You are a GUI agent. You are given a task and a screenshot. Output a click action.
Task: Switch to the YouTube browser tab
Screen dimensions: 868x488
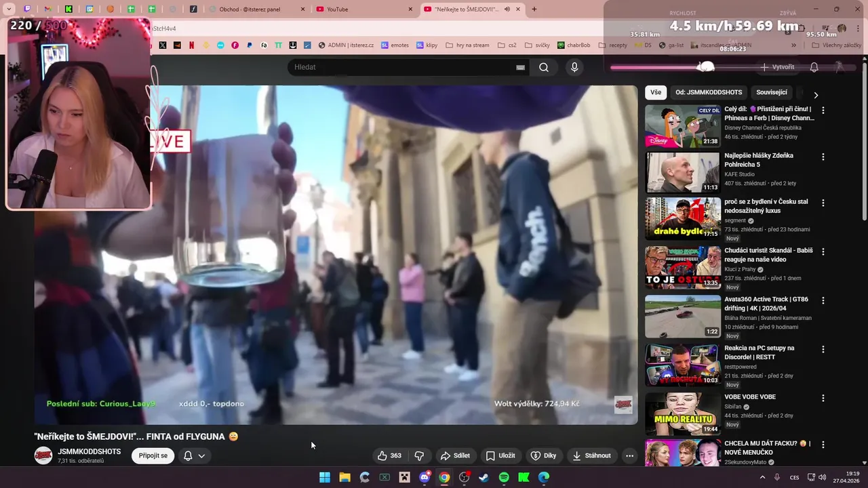click(363, 9)
